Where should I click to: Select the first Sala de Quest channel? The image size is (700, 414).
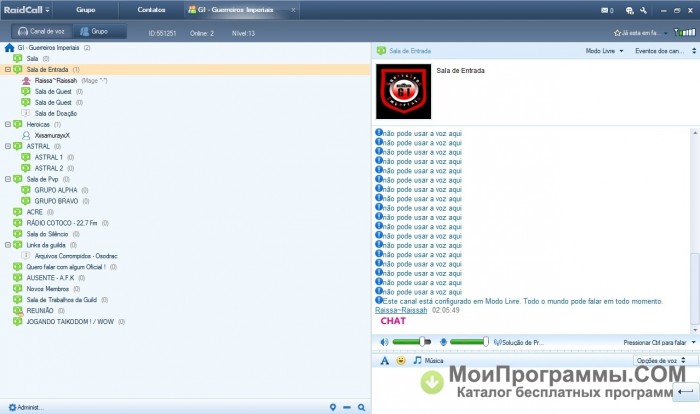pyautogui.click(x=52, y=92)
